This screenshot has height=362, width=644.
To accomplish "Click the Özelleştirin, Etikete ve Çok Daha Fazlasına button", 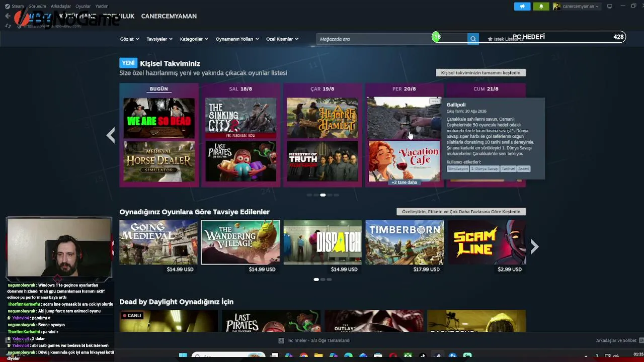I will click(461, 212).
